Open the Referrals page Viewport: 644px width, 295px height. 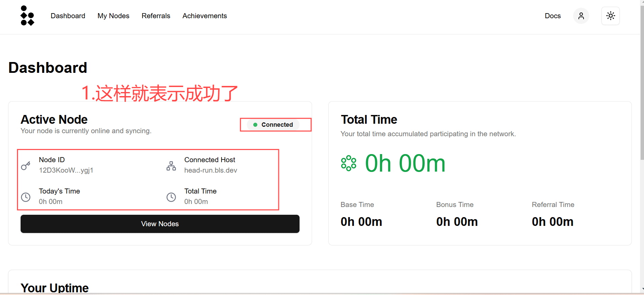[156, 16]
